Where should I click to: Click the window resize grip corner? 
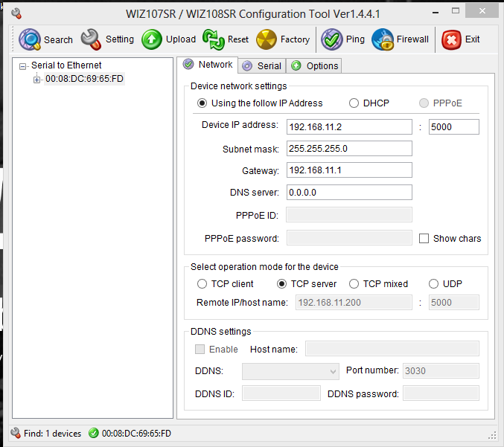tap(492, 435)
